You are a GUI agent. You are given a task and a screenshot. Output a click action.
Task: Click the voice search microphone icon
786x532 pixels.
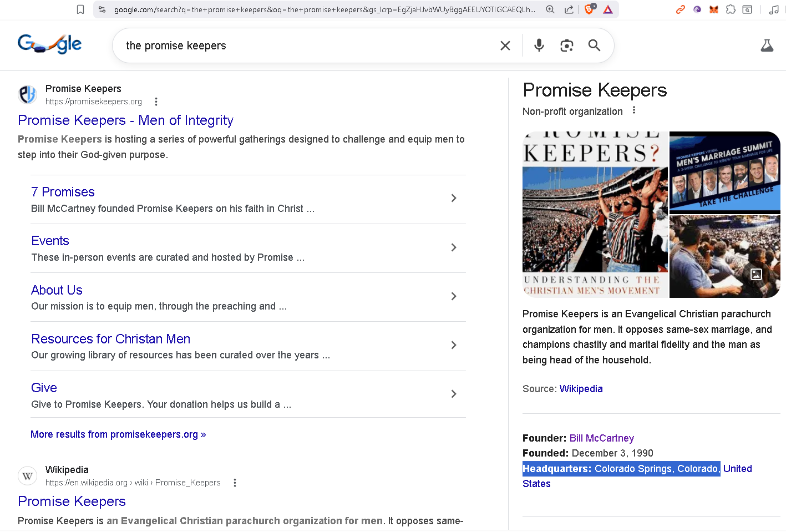point(539,45)
